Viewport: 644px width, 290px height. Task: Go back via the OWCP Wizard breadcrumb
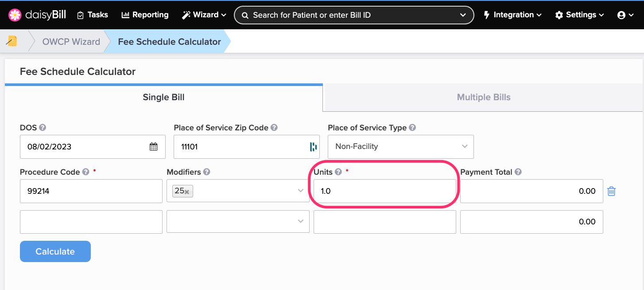71,41
